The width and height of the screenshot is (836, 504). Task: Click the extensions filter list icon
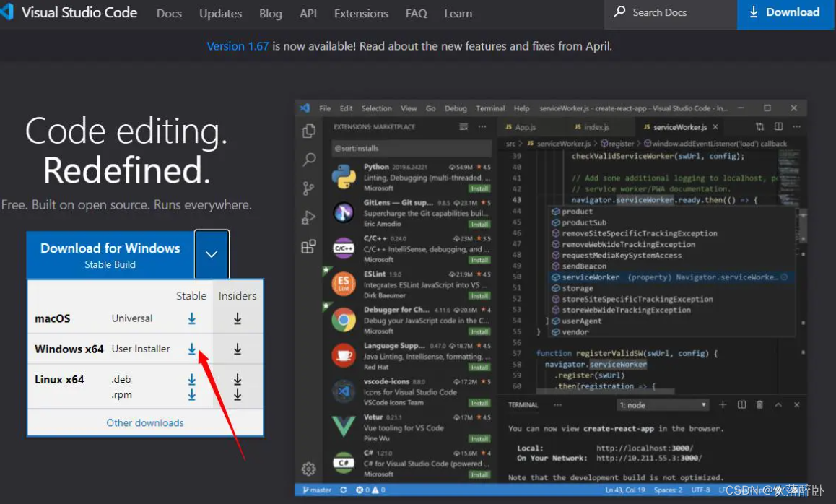(x=463, y=127)
